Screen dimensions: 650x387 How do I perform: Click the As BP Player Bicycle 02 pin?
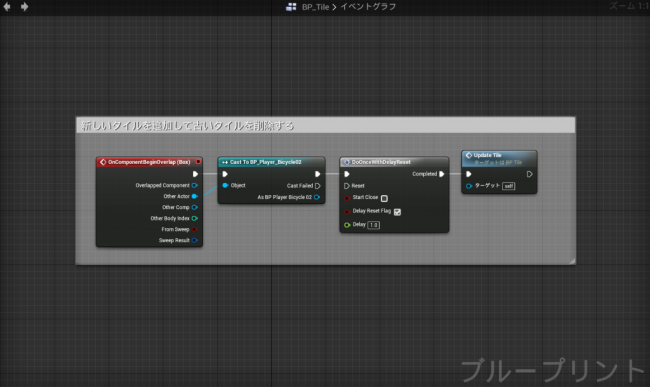tap(317, 197)
